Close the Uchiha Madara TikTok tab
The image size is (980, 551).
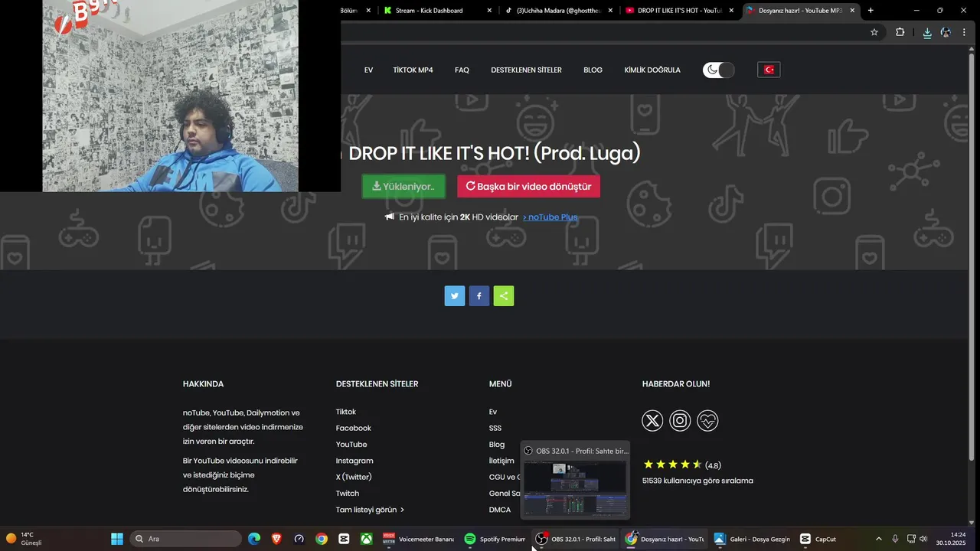pos(610,11)
